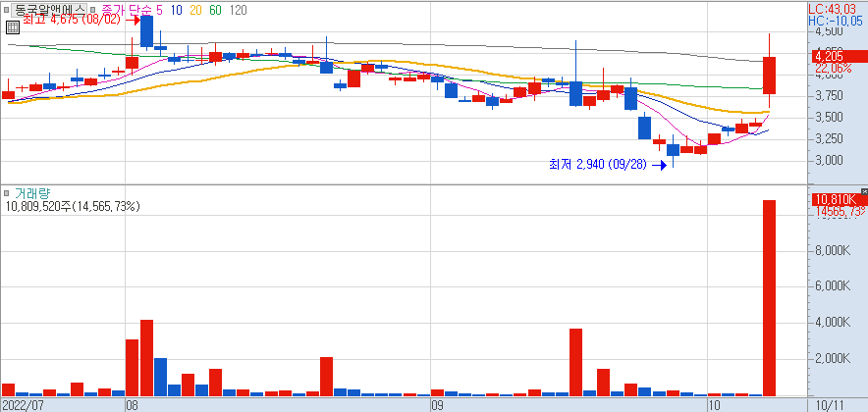Click the 2022/07 date axis label
Viewport: 868px width, 412px height.
[23, 405]
